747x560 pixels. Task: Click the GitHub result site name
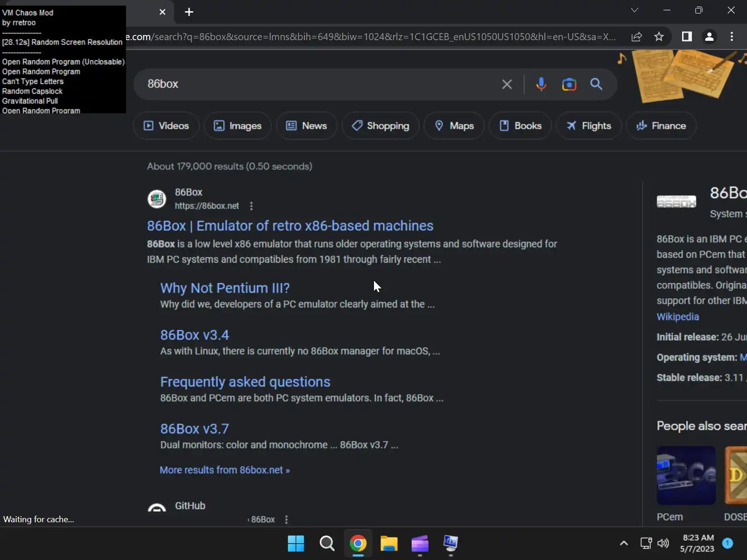pos(190,506)
